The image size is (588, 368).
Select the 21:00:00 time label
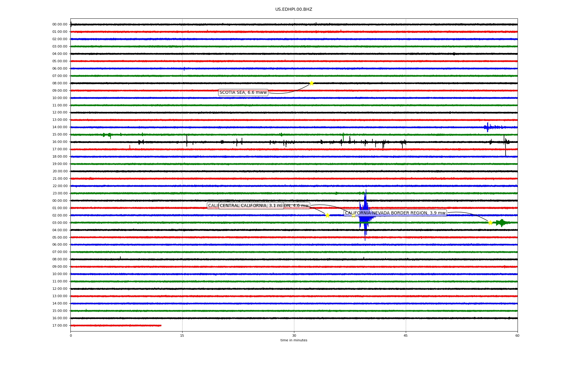[60, 179]
